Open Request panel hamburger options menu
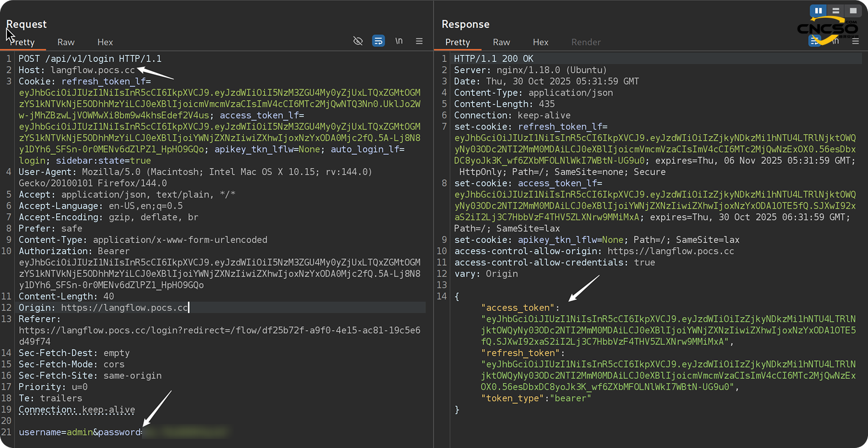This screenshot has height=448, width=868. [x=419, y=41]
